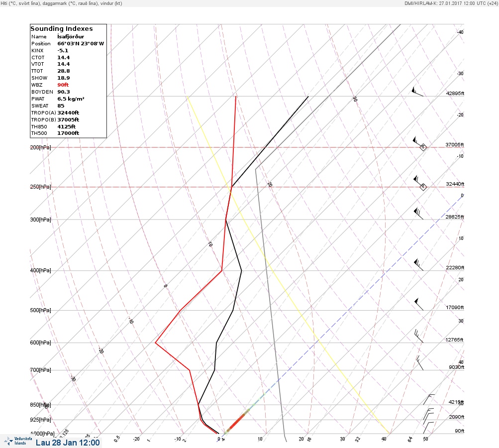Screen dimensions: 499x448
Task: Click the 1000[hPa] pressure label
Action: click(42, 434)
